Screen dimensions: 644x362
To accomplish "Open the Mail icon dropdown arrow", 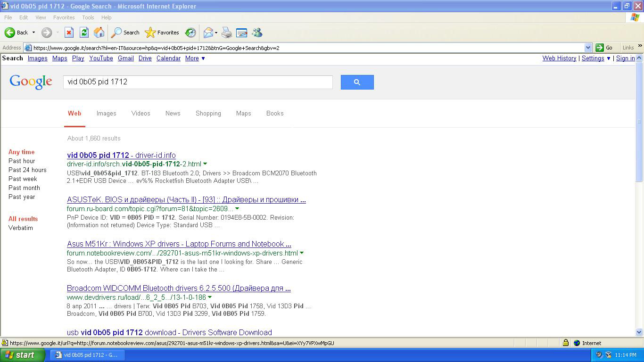I will (x=216, y=33).
